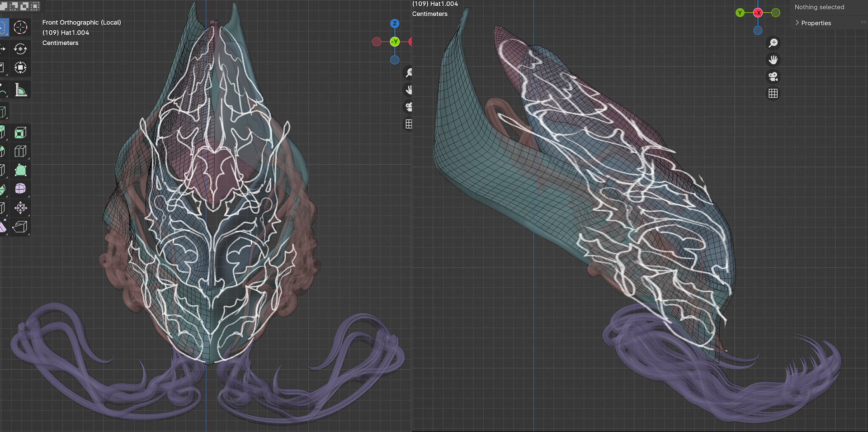This screenshot has height=432, width=868.
Task: Click the red -X axis on right gizmo
Action: (x=758, y=13)
